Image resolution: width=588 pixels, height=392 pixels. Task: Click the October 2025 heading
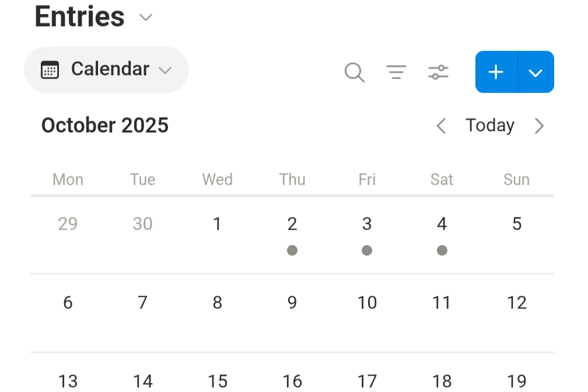pos(104,125)
